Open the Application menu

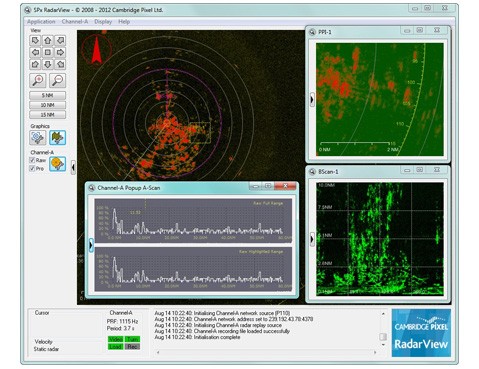coord(41,22)
